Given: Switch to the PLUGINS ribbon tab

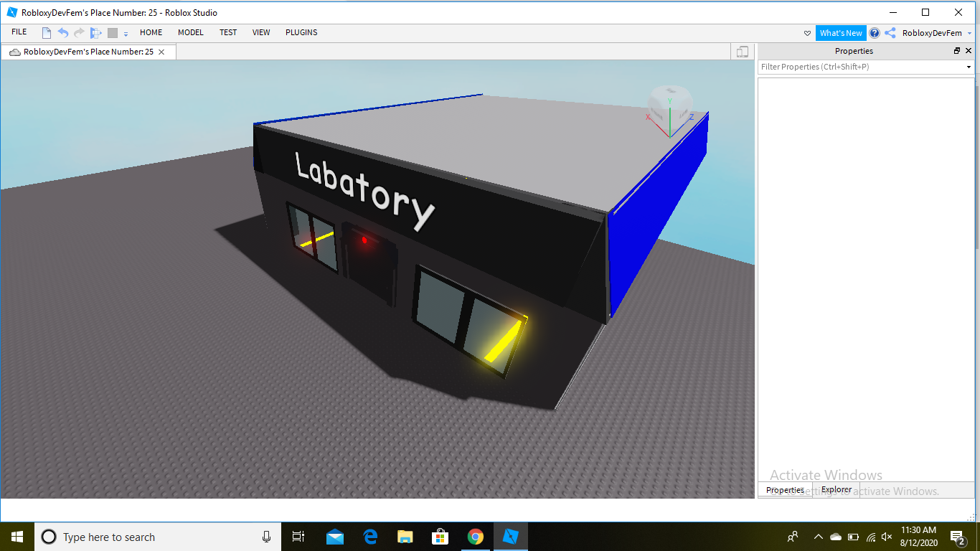Looking at the screenshot, I should (301, 32).
